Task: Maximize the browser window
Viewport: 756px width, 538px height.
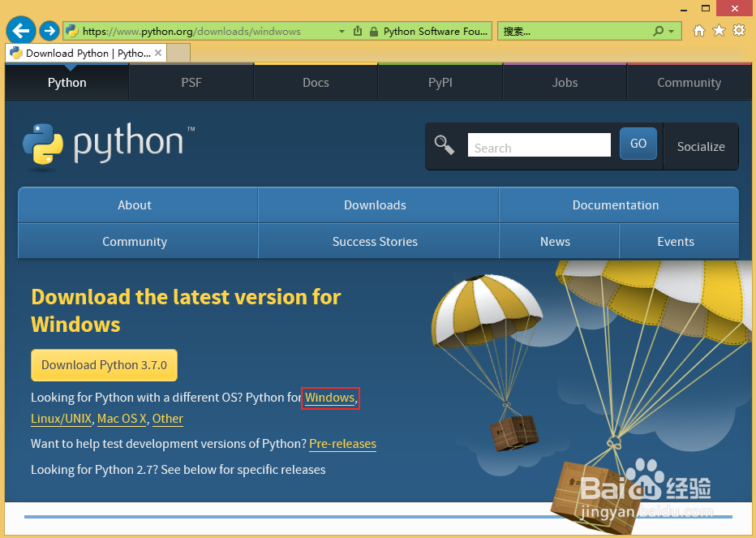Action: (706, 8)
